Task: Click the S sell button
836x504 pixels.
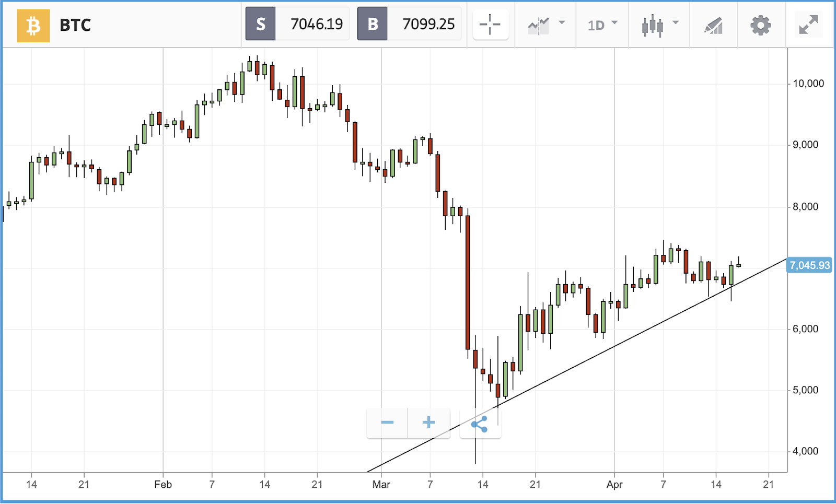Action: [260, 24]
